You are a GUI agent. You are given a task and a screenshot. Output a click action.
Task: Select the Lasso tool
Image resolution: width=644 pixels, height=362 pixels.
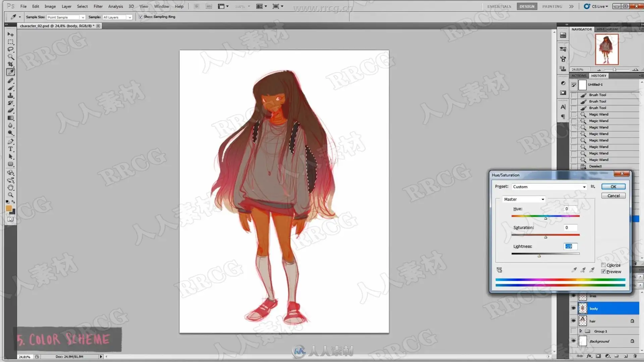[11, 49]
